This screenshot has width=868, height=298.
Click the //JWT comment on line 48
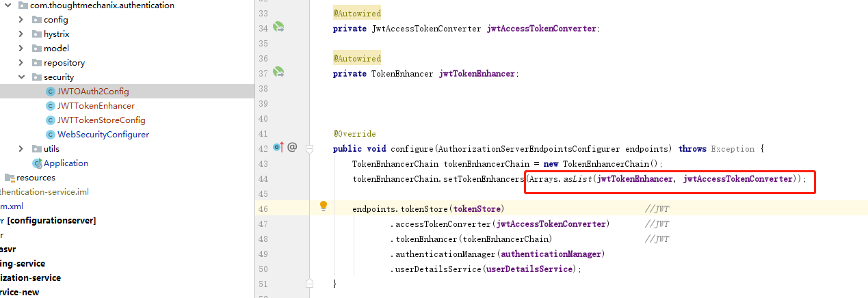[x=657, y=239]
